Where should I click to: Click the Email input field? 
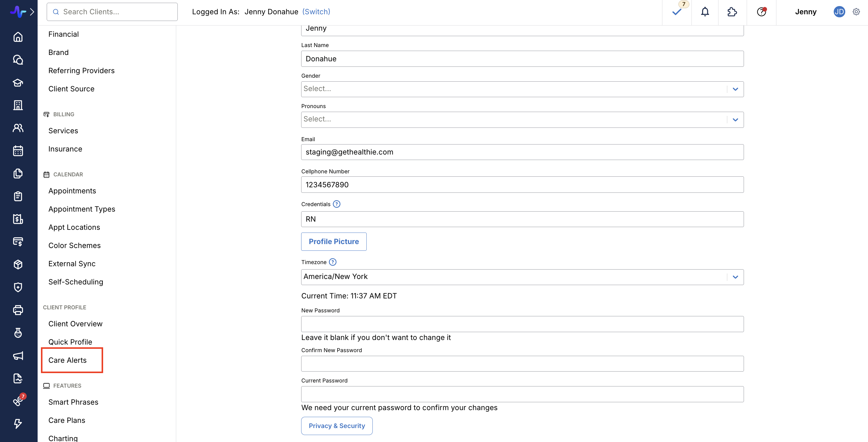click(522, 152)
